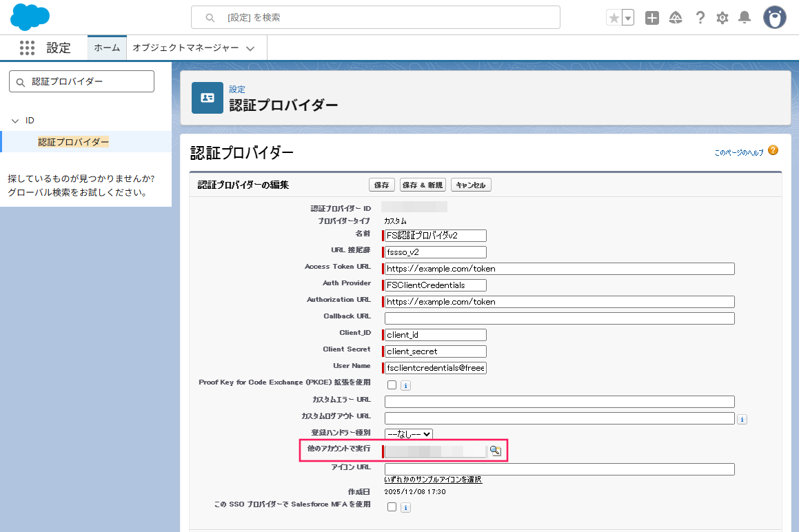Click the 作成日 value 2025/12/08 17:30
799x532 pixels.
[415, 492]
